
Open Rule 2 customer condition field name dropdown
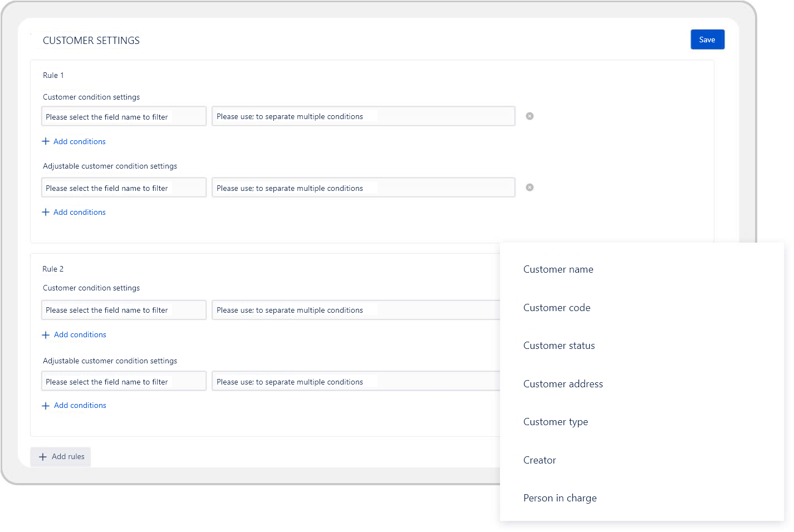pyautogui.click(x=124, y=310)
